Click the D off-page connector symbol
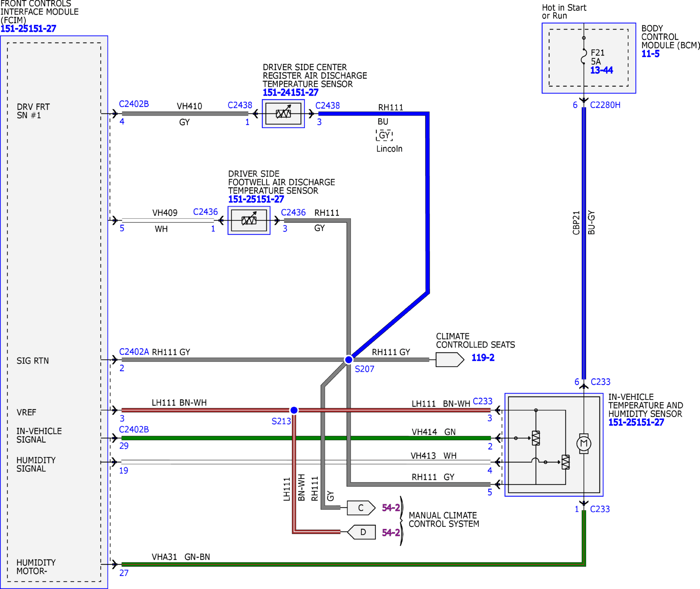Image resolution: width=700 pixels, height=589 pixels. [x=361, y=532]
